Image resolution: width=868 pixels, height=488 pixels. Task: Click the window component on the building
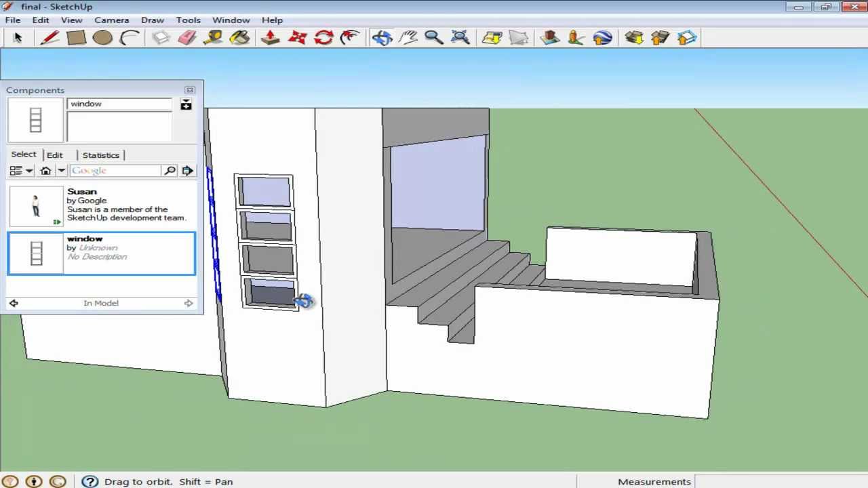click(x=267, y=242)
